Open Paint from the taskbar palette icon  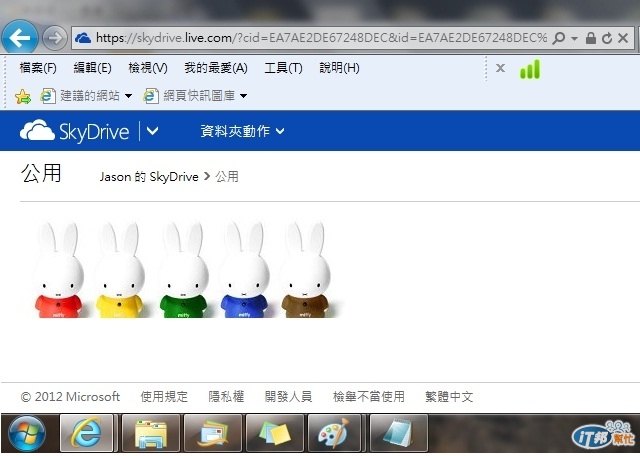335,434
